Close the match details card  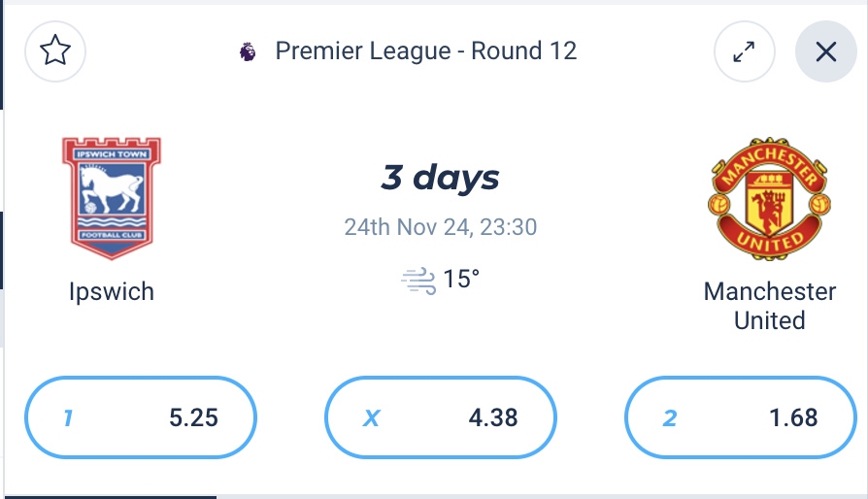pos(826,51)
